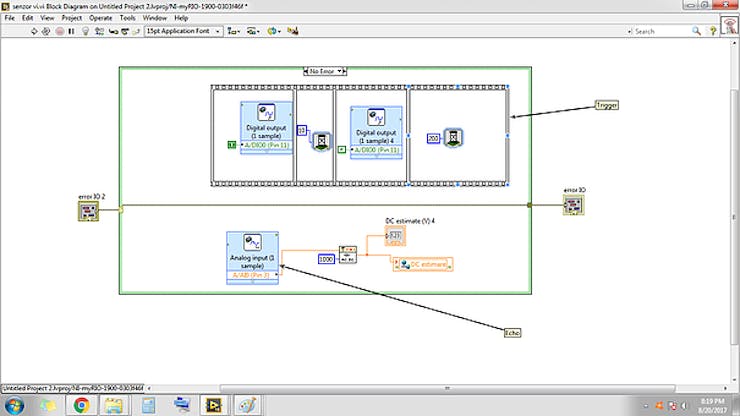Click the numeric constant 200
This screenshot has width=740, height=416.
coord(433,138)
